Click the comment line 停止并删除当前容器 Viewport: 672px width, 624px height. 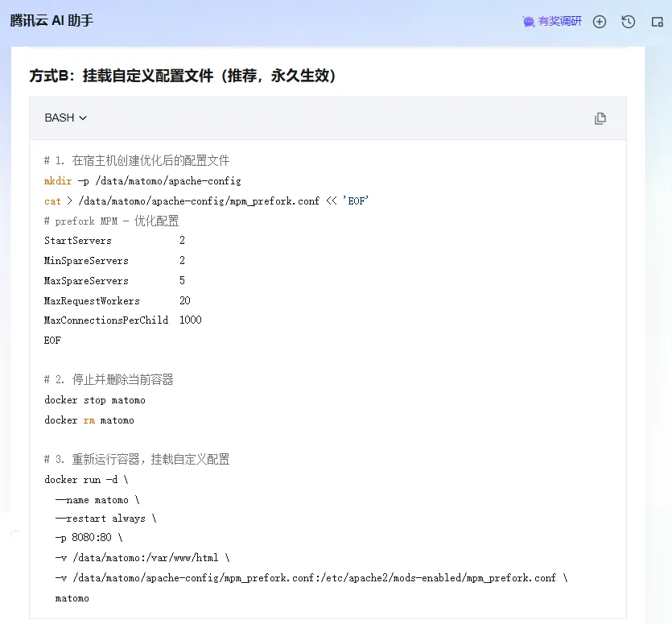click(109, 379)
